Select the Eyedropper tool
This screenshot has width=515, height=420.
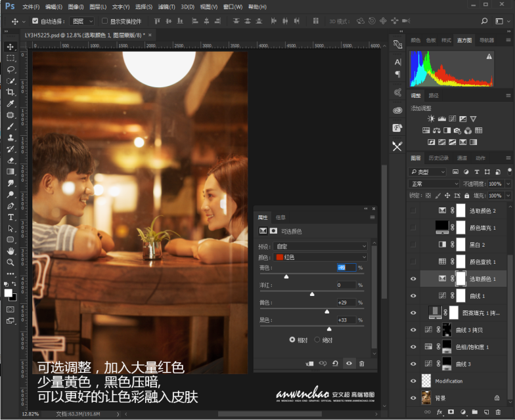(x=11, y=104)
